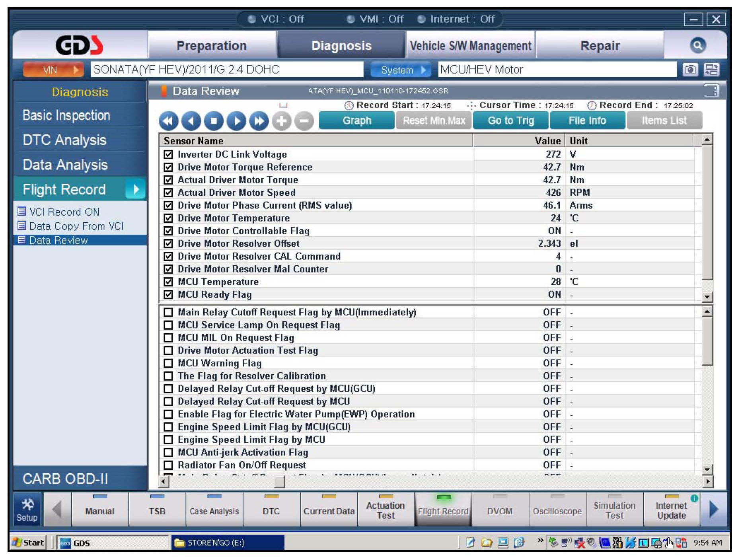Click the fast-forward playback button
Image resolution: width=738 pixels, height=560 pixels.
[x=259, y=121]
